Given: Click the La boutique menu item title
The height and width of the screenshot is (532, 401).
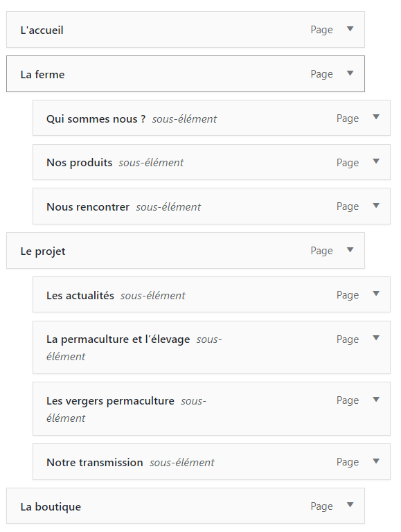Looking at the screenshot, I should tap(51, 507).
